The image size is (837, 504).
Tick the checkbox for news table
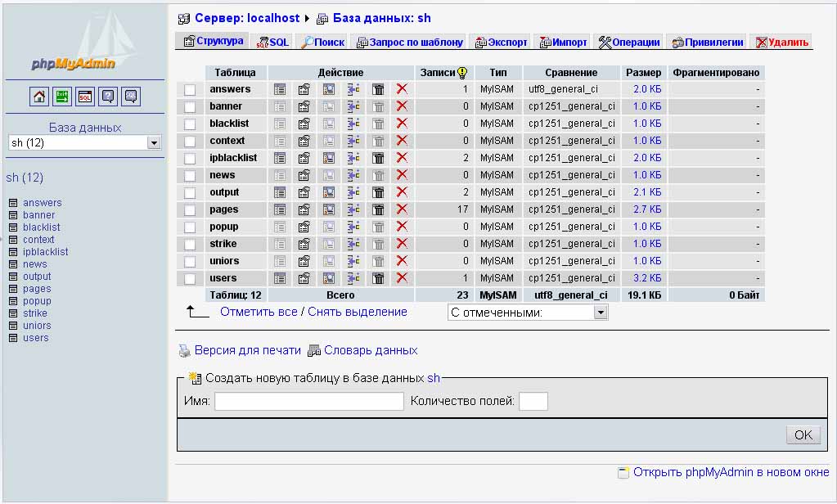point(190,176)
